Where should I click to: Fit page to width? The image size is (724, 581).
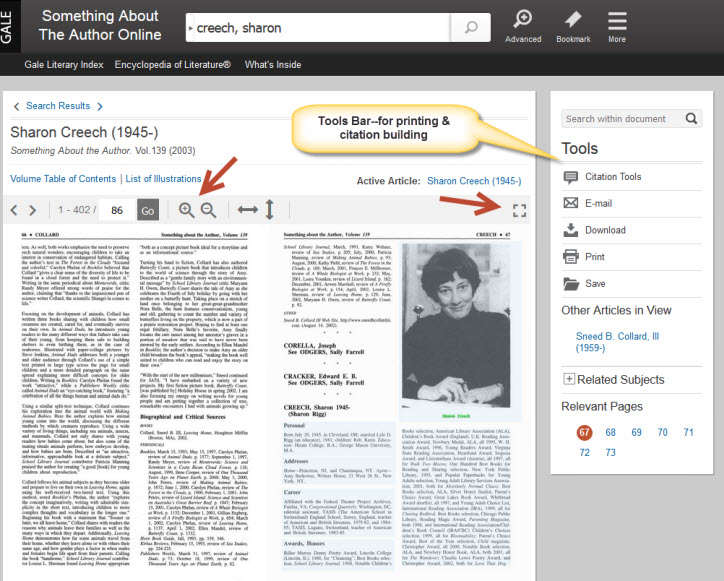coord(247,210)
